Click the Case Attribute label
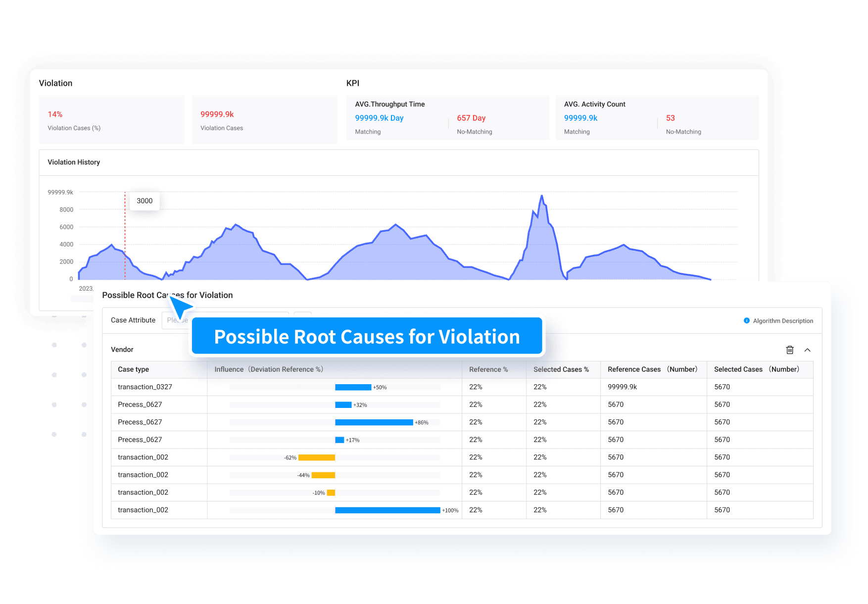 coord(133,320)
